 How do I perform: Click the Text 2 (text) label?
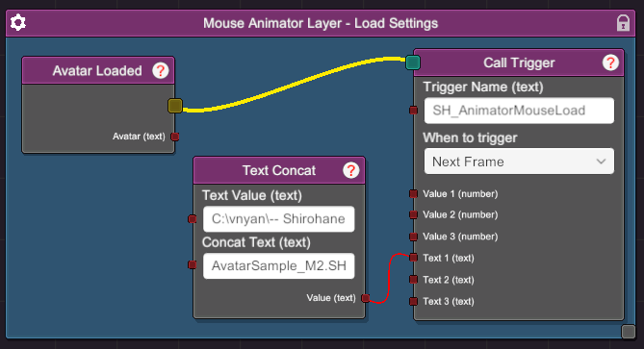click(x=449, y=280)
